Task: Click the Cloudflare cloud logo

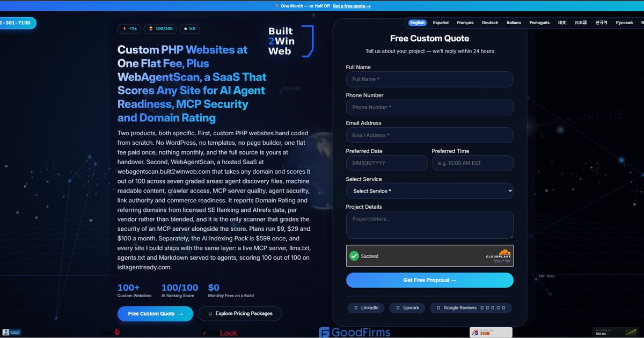Action: pos(499,254)
